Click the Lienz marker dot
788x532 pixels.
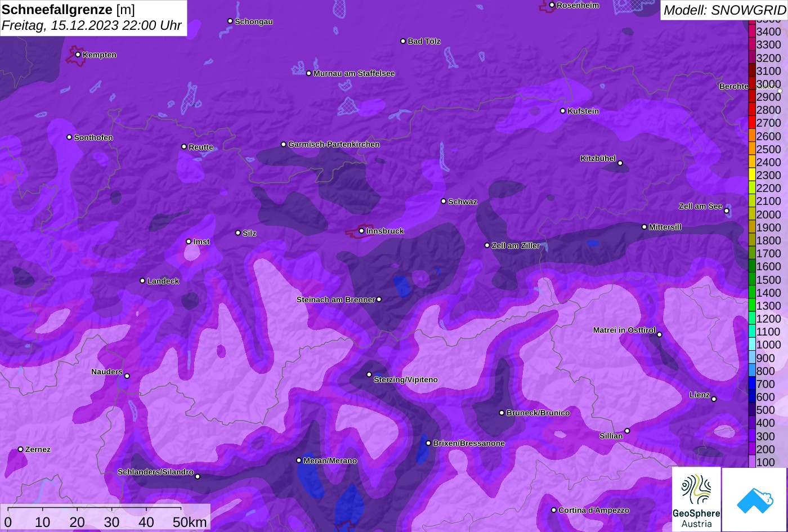tap(714, 399)
